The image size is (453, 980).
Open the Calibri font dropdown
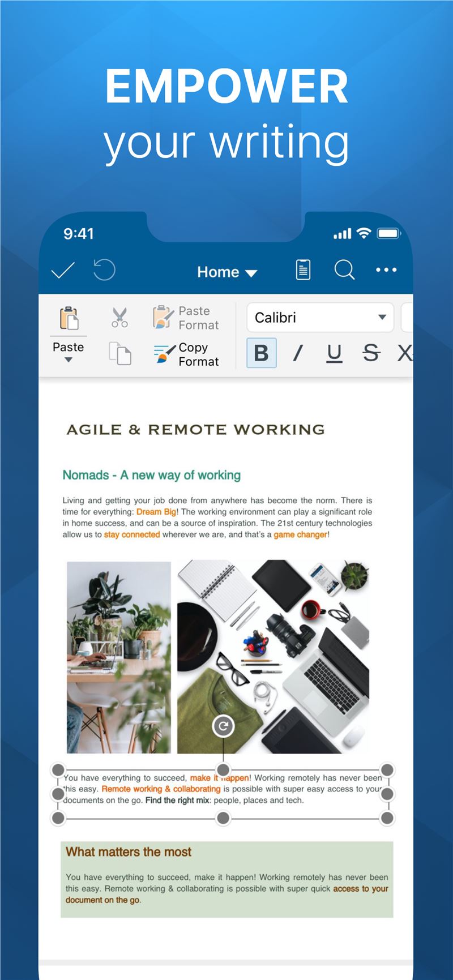[x=320, y=318]
